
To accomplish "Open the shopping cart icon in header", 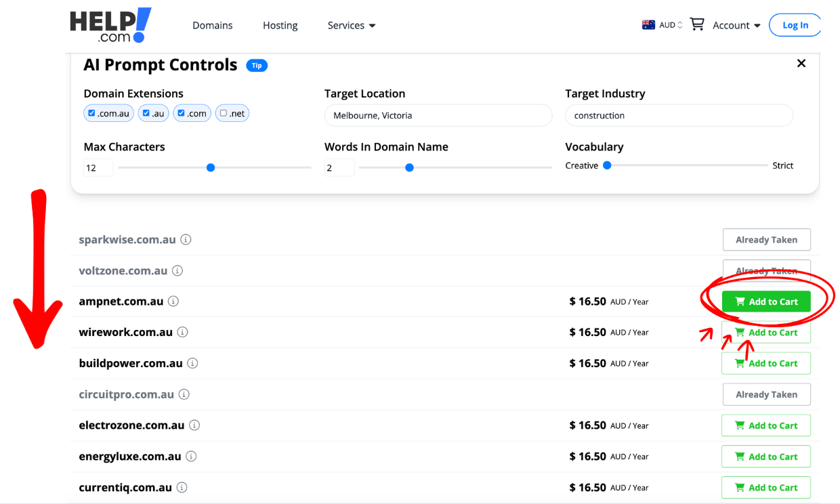I will 697,25.
